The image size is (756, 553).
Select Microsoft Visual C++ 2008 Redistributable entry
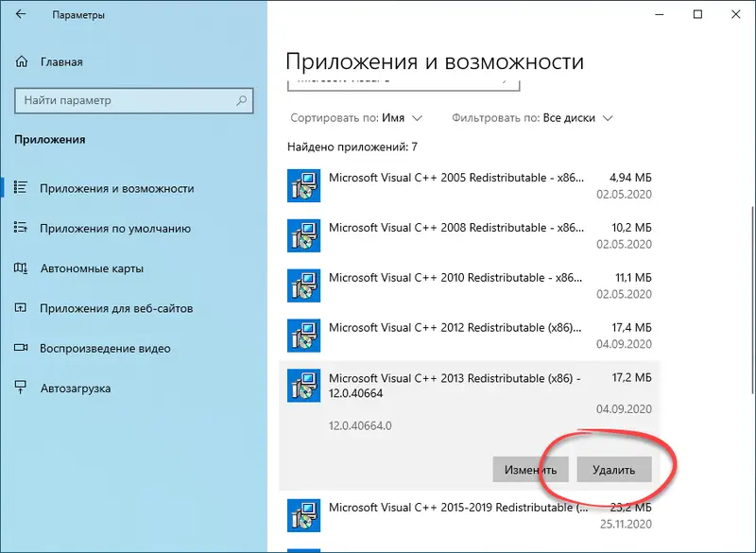point(470,235)
